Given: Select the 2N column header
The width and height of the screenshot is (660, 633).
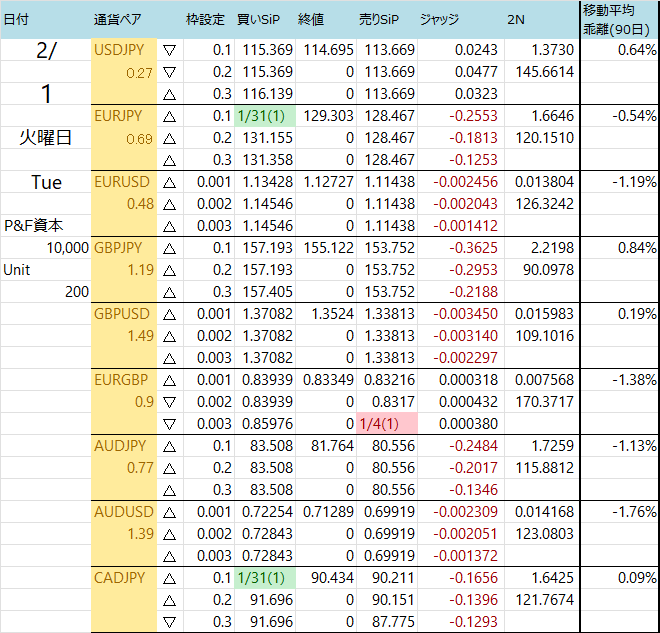Looking at the screenshot, I should (516, 19).
